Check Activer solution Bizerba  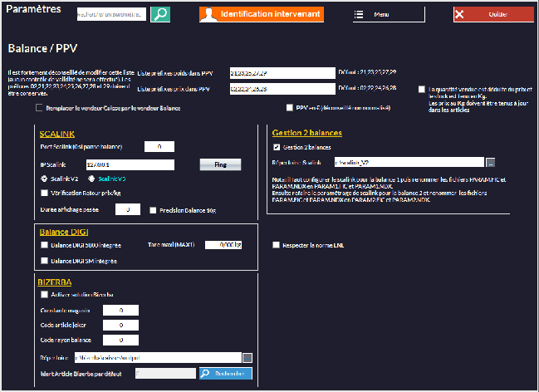44,294
